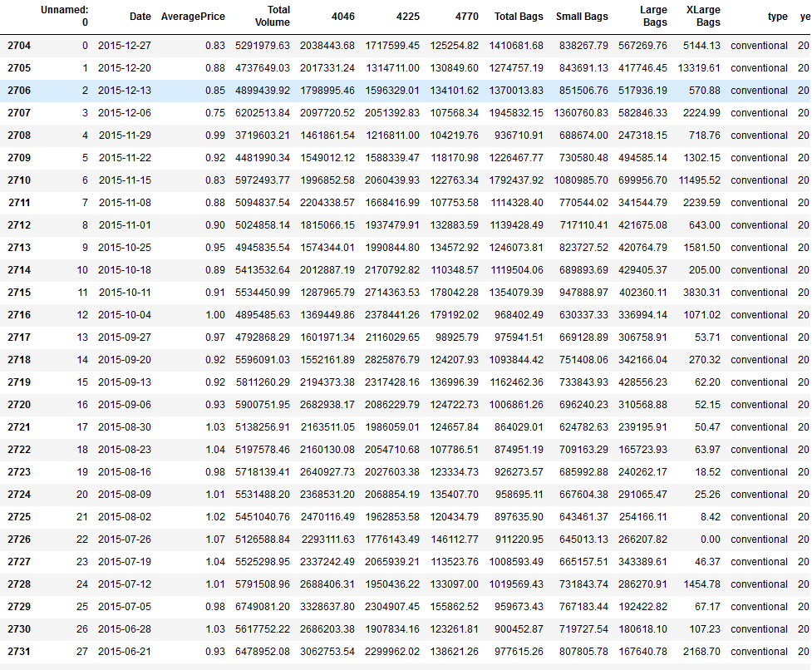
Task: Click 4770 value 179192.02
Action: point(454,315)
